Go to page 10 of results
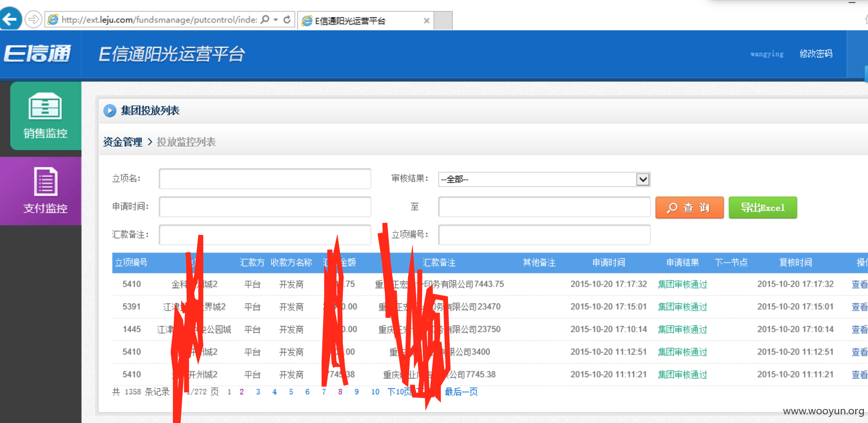Viewport: 868px width, 423px height. click(x=375, y=392)
